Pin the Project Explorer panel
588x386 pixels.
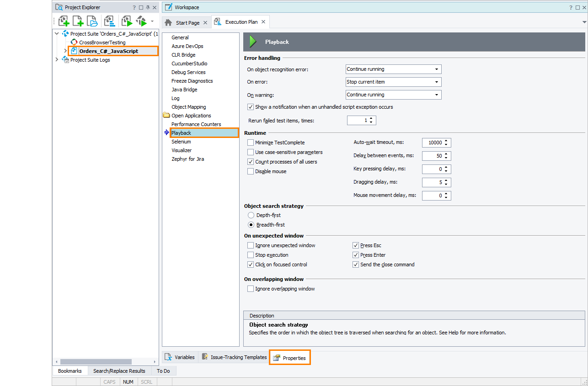pos(148,7)
